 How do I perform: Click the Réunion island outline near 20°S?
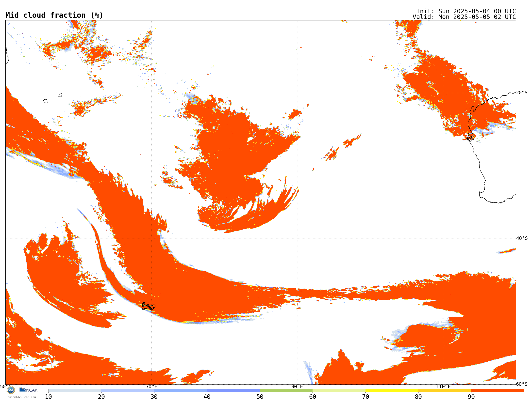tap(46, 101)
